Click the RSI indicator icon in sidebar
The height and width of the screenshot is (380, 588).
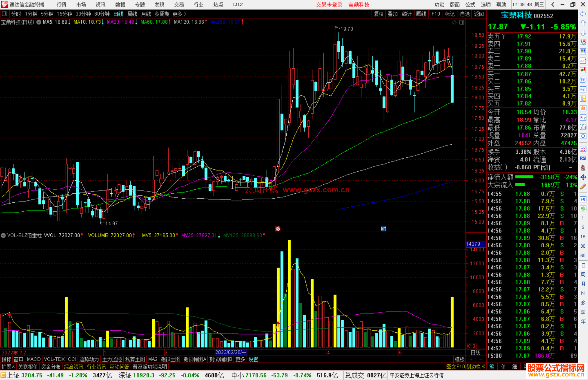coord(583,158)
